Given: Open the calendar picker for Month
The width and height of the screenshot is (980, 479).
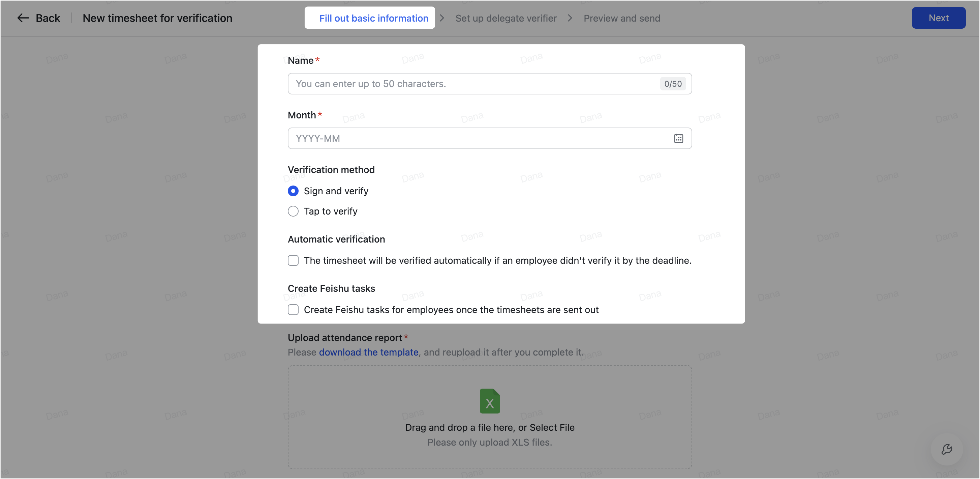Looking at the screenshot, I should pyautogui.click(x=679, y=138).
